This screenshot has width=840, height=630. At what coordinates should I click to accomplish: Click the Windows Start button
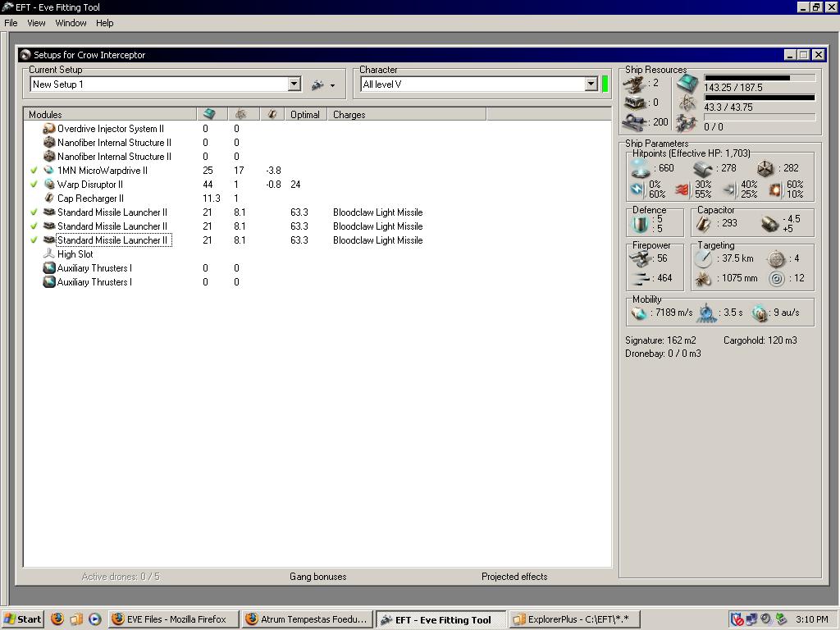(x=22, y=619)
